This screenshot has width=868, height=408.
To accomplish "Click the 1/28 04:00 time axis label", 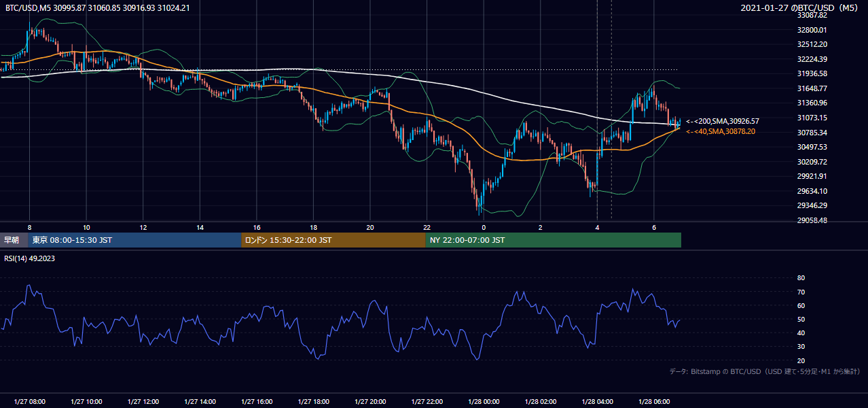I will (597, 402).
